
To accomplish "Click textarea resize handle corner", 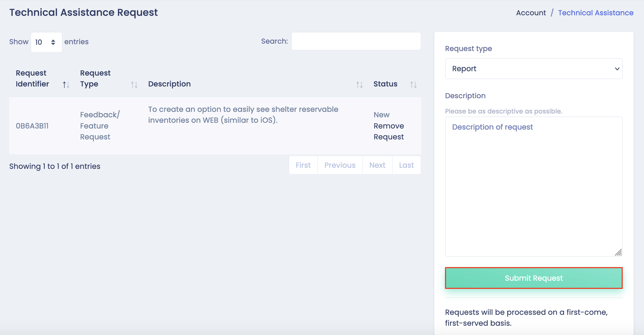I will click(618, 252).
